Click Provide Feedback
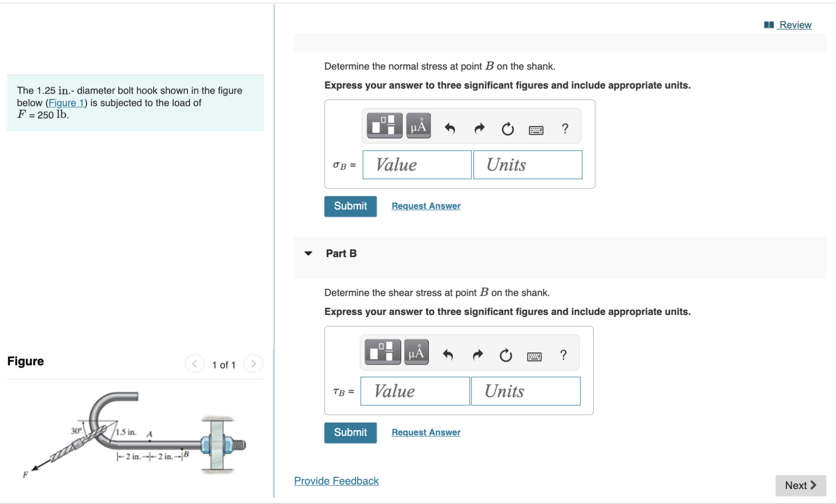Viewport: 836px width, 504px height. coord(336,480)
